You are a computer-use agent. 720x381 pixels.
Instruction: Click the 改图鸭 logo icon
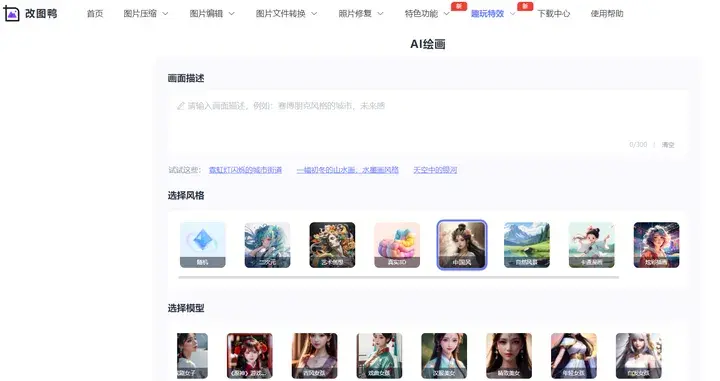coord(11,14)
